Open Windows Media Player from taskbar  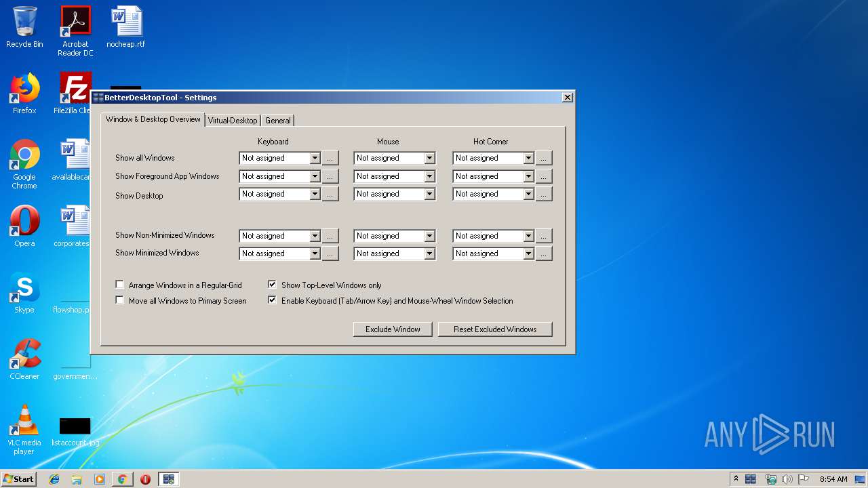(x=100, y=479)
